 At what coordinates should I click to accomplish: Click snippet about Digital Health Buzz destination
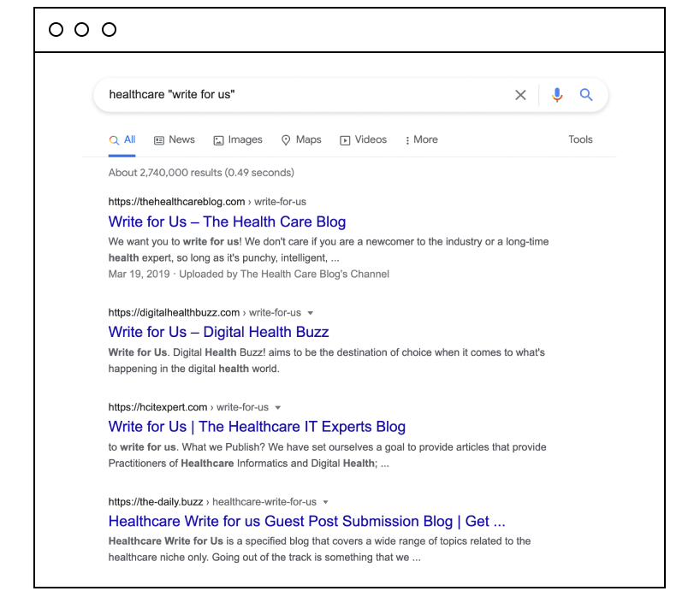click(327, 361)
